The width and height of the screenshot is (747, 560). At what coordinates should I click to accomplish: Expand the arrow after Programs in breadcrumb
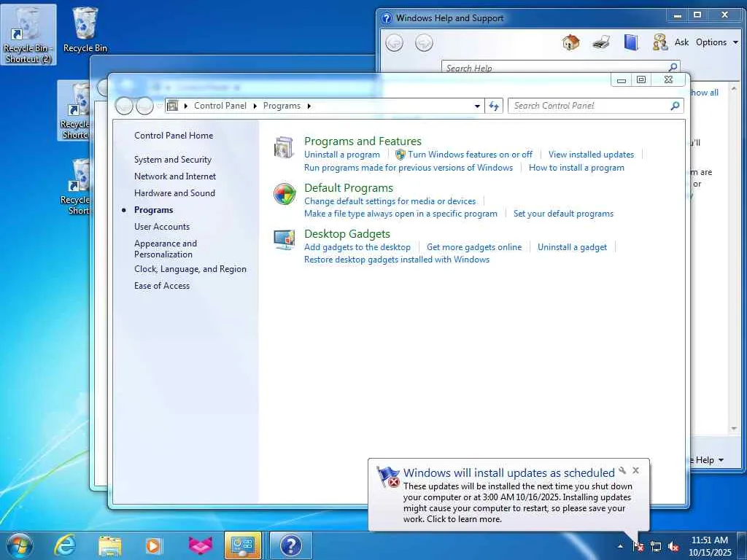tap(309, 106)
